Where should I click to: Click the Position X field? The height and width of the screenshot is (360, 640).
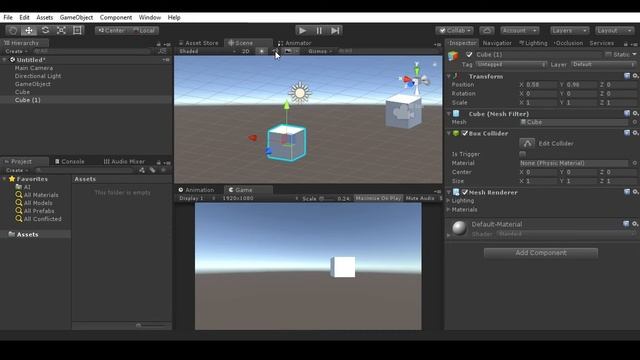[541, 85]
